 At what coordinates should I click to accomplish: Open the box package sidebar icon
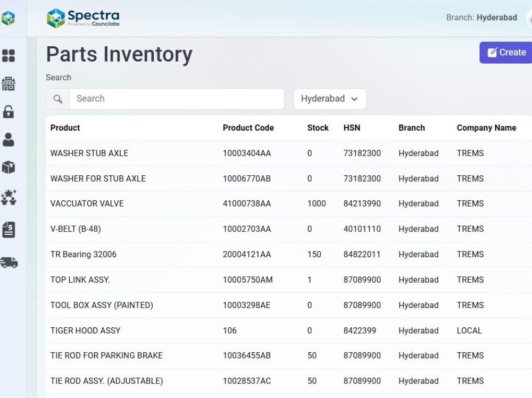[9, 167]
